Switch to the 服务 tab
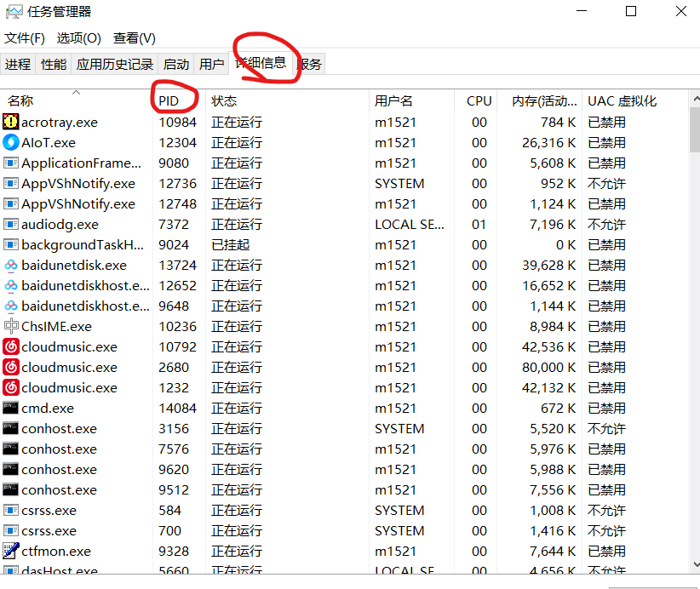Screen dimensions: 700x589 [309, 64]
